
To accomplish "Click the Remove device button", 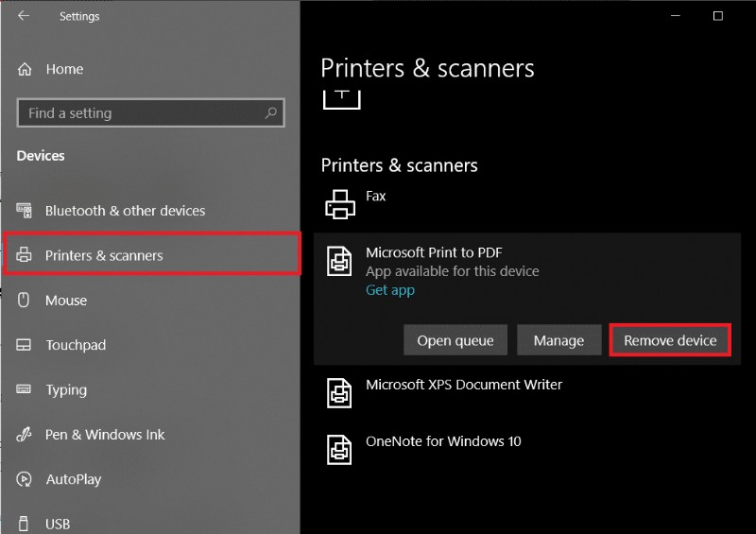I will [x=670, y=340].
